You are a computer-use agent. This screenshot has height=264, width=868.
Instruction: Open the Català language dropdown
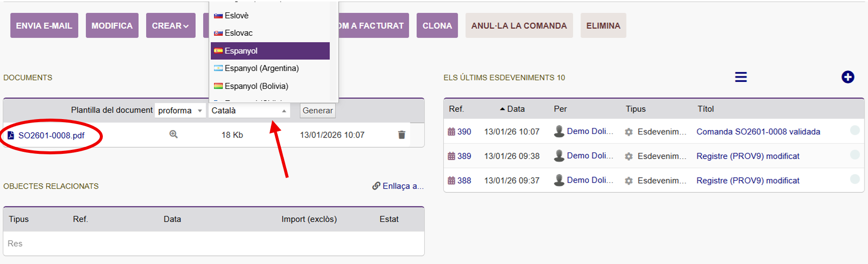pos(249,111)
